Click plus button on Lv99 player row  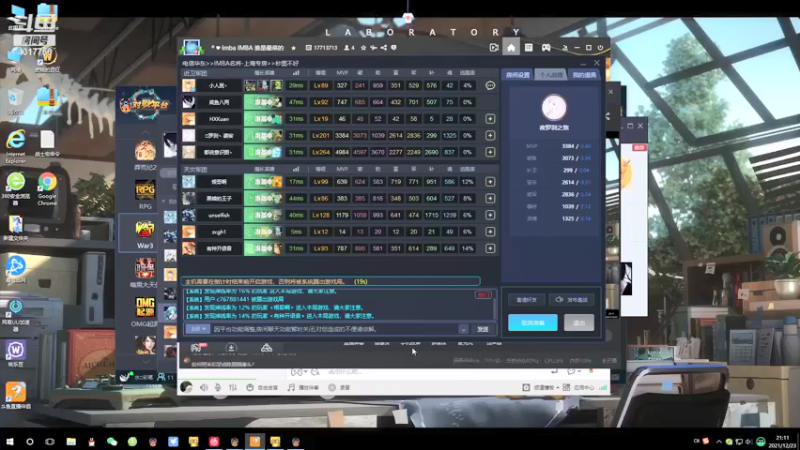tap(490, 182)
